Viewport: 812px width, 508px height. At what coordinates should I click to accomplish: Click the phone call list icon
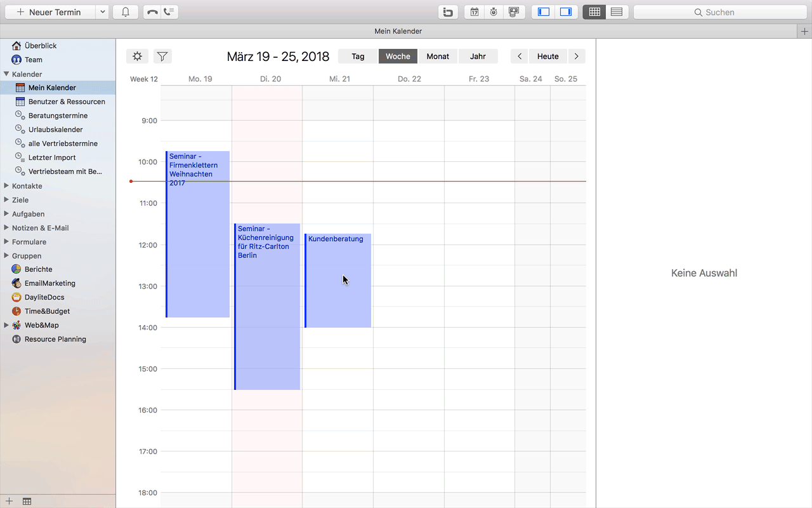[x=169, y=12]
